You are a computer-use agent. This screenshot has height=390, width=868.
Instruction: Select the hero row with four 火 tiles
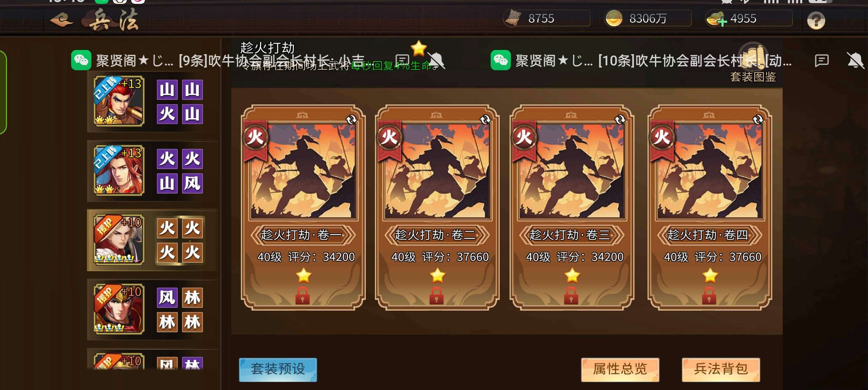[x=152, y=240]
